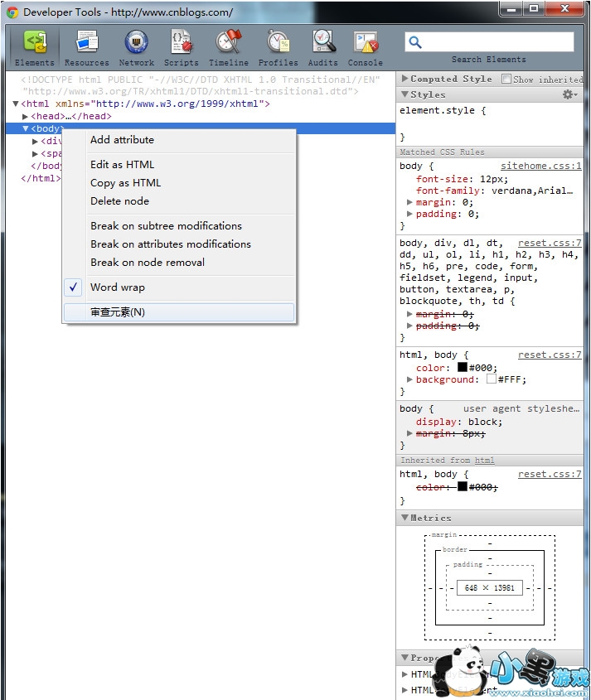Open the Styles gear settings menu
This screenshot has width=591, height=700.
[x=569, y=94]
